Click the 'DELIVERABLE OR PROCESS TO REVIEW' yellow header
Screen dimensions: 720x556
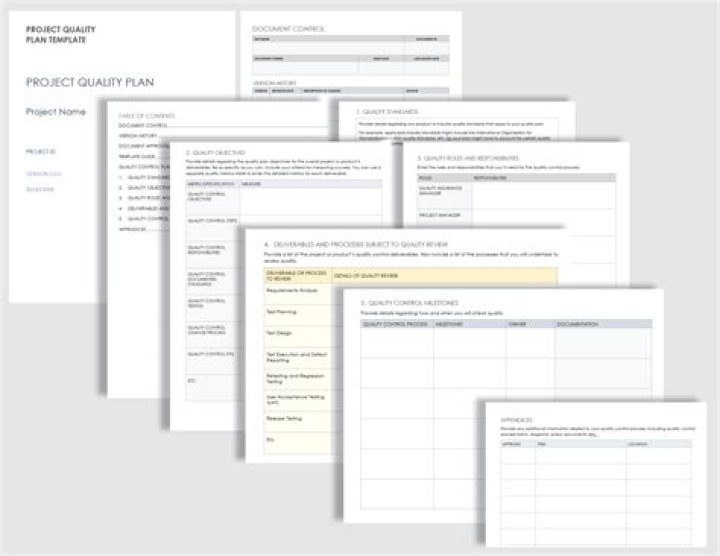298,275
